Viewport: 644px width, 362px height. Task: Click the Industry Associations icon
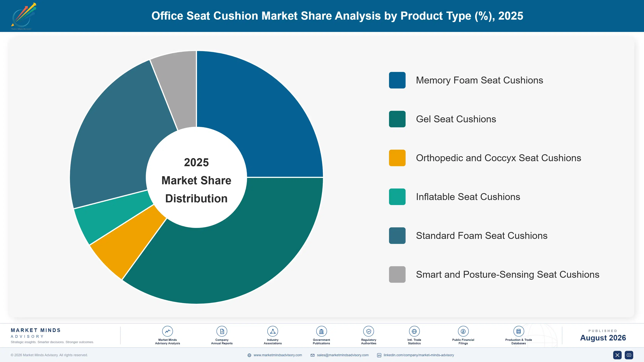(273, 331)
